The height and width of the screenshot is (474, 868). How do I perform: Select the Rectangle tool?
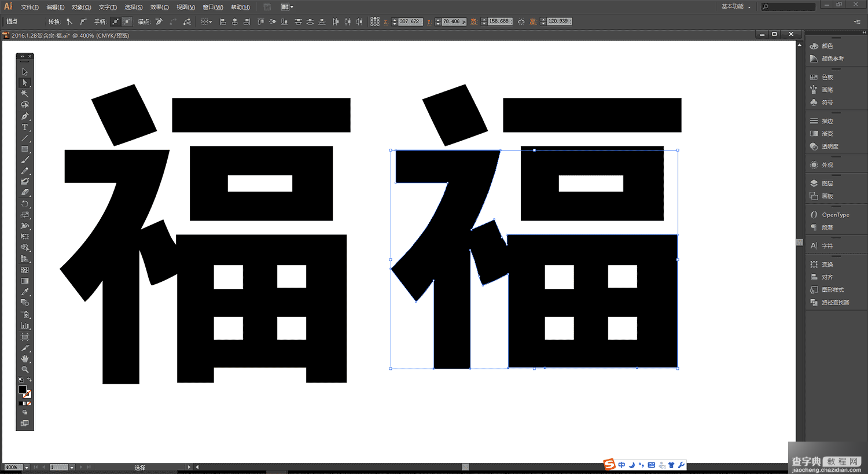tap(25, 149)
